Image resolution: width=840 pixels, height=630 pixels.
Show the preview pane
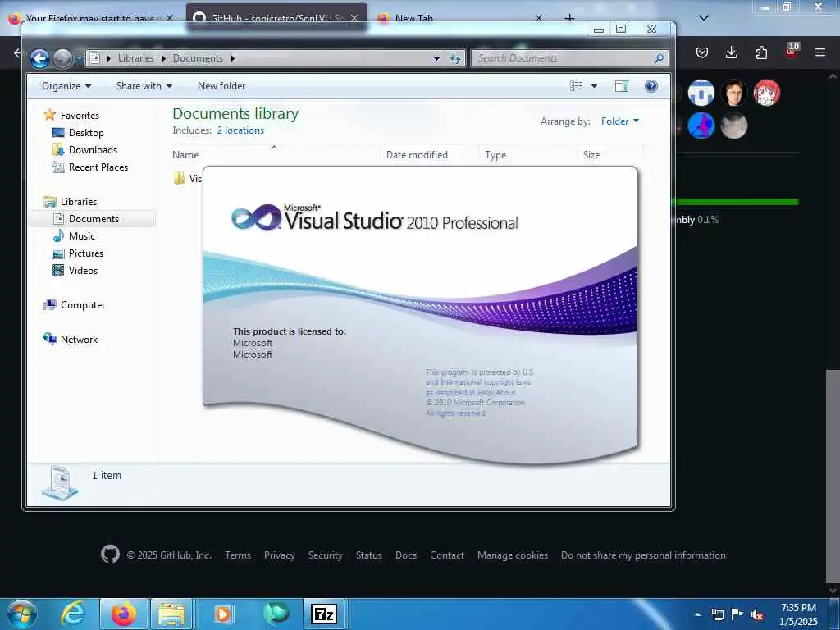622,86
